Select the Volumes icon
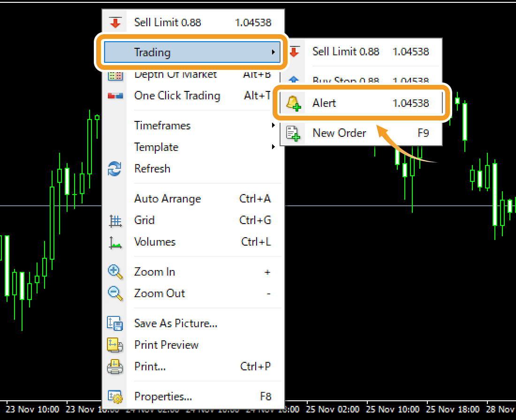Screen dimensions: 516x420 pos(115,242)
